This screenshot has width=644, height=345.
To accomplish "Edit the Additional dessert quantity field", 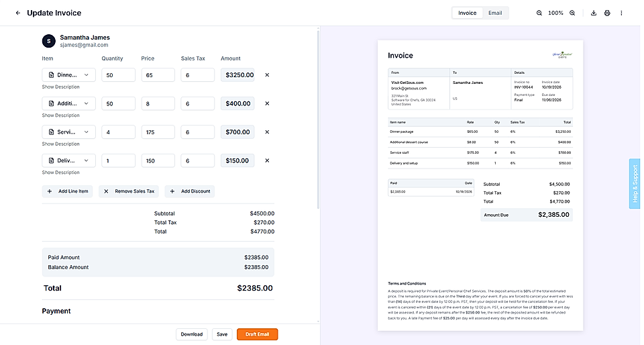I will coord(118,103).
